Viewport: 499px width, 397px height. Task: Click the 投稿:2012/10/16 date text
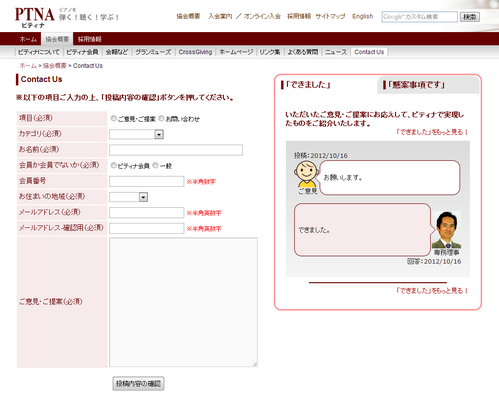point(321,156)
